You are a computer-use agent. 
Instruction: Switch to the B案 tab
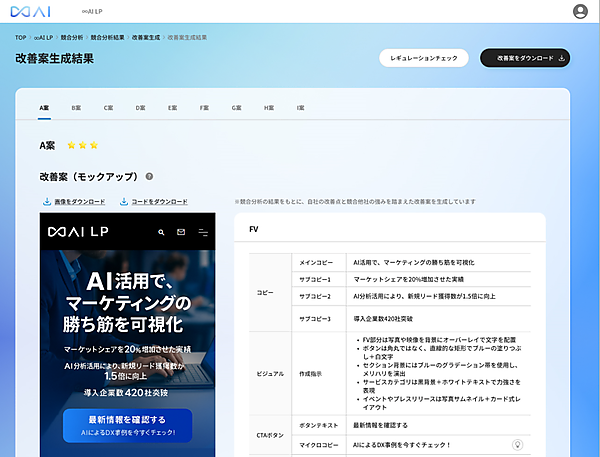[76, 108]
